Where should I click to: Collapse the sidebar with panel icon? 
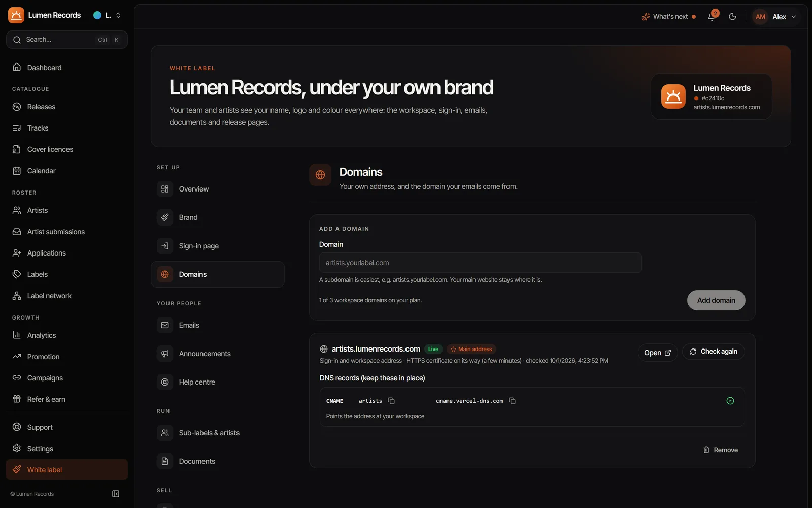[116, 494]
